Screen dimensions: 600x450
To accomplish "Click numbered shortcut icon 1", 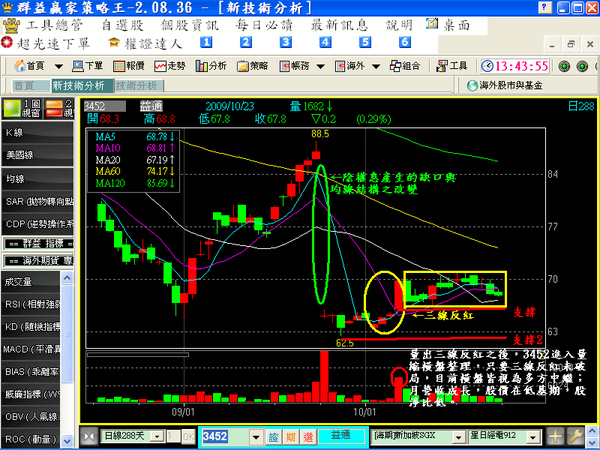I will click(206, 42).
